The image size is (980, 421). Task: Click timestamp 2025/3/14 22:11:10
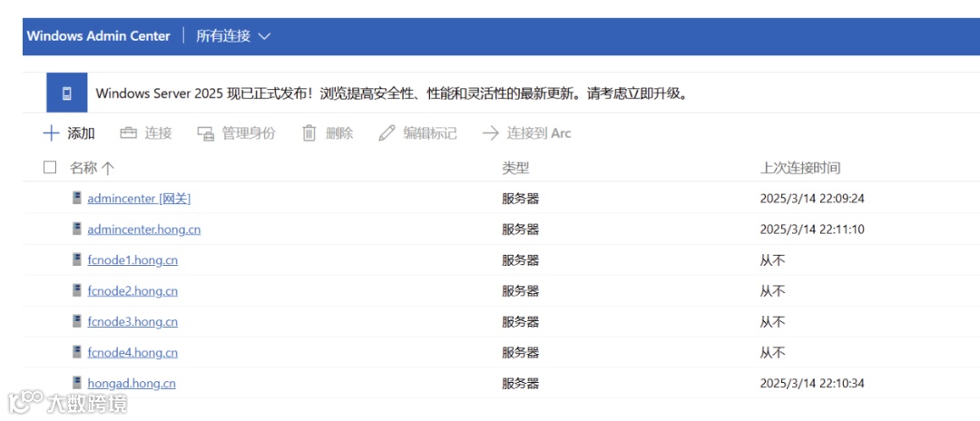pyautogui.click(x=812, y=230)
